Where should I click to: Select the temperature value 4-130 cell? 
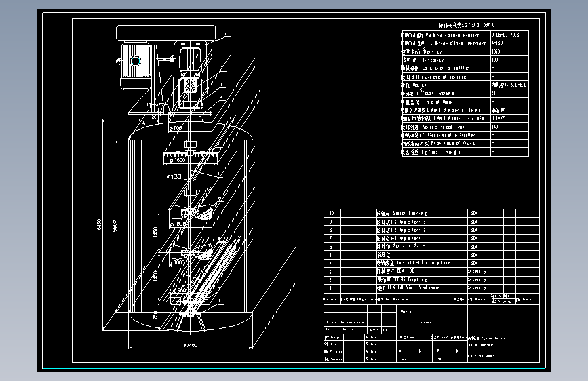[509, 43]
